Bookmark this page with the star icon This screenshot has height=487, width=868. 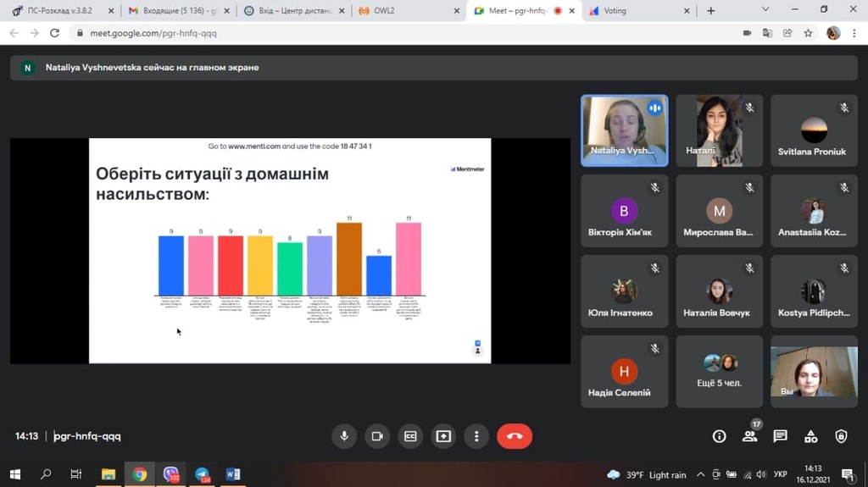pyautogui.click(x=809, y=33)
